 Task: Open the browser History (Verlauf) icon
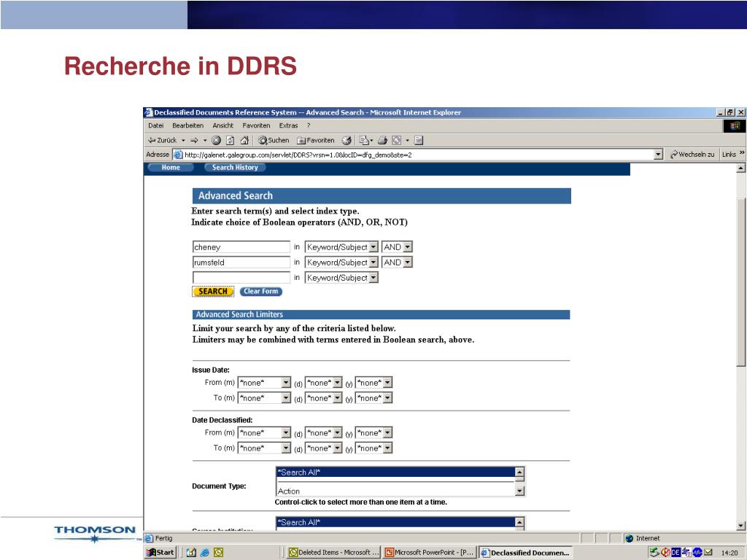coord(347,141)
